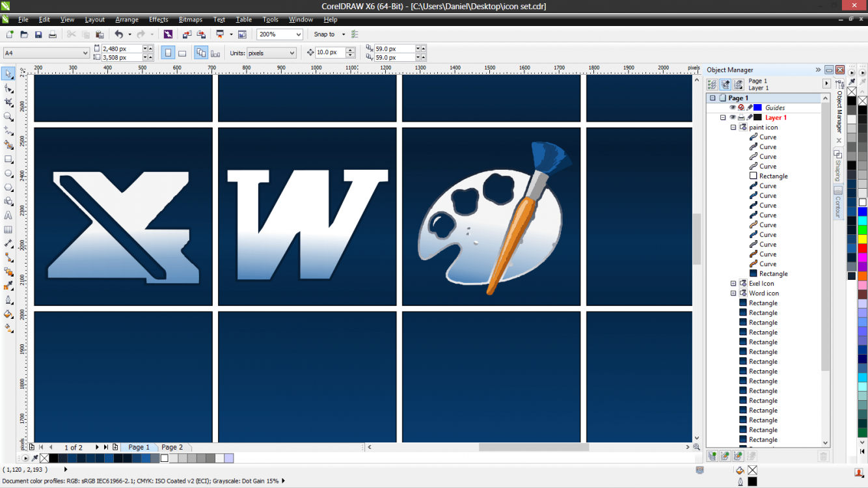Screen dimensions: 868x488
Task: Click New Layer button at docker bottom
Action: (712, 457)
